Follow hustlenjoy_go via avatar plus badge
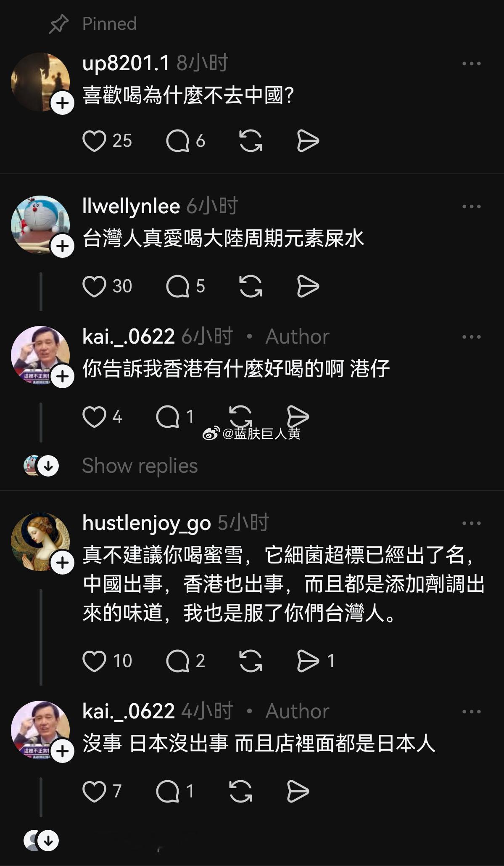This screenshot has height=866, width=504. click(63, 563)
